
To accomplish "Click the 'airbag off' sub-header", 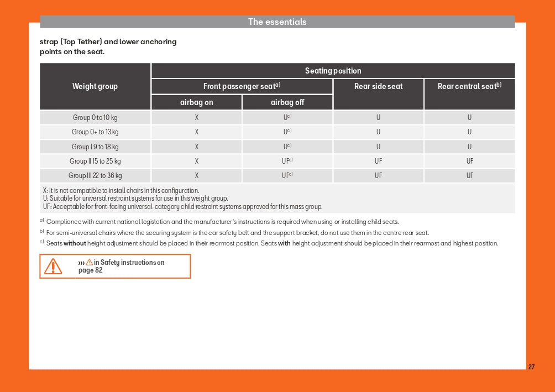I will point(287,102).
